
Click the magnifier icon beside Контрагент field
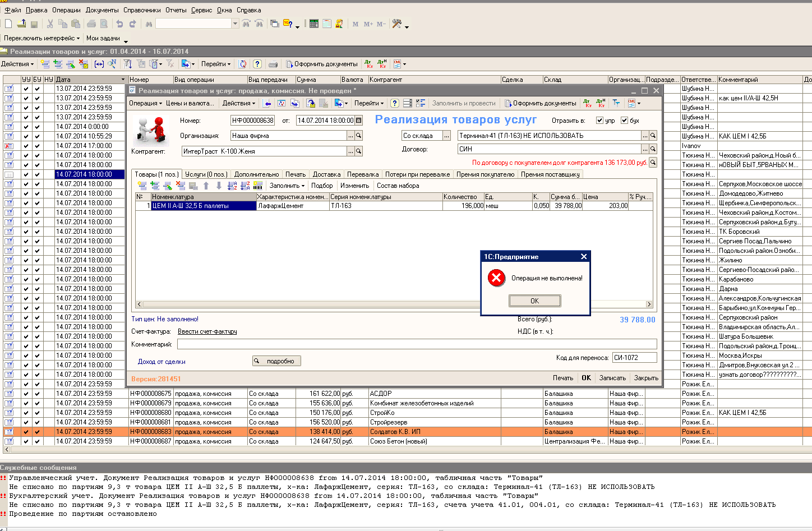pos(358,151)
